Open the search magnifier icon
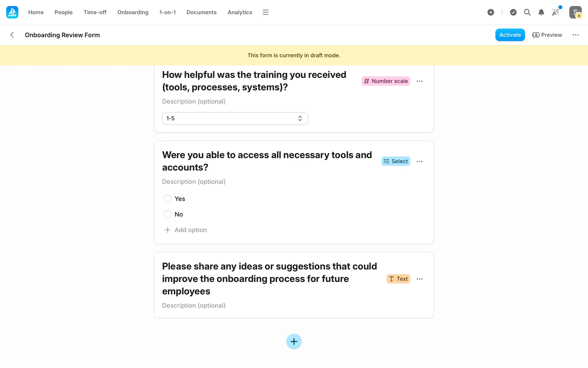This screenshot has width=588, height=368. (527, 12)
